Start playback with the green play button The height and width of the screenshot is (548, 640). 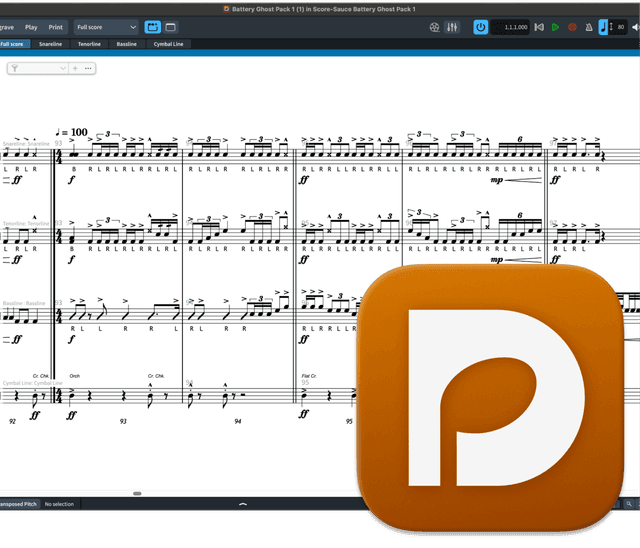[556, 27]
